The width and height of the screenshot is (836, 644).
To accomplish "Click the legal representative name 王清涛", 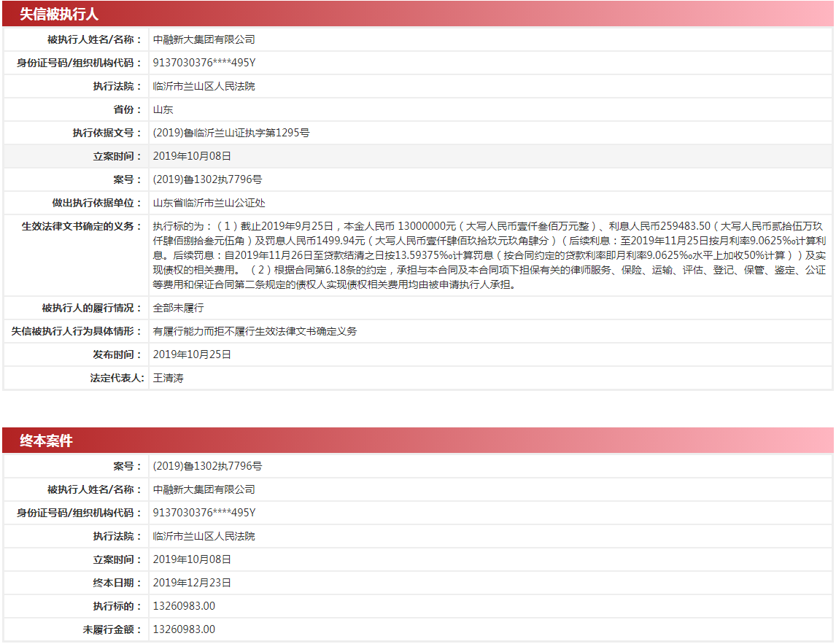I will (x=168, y=378).
